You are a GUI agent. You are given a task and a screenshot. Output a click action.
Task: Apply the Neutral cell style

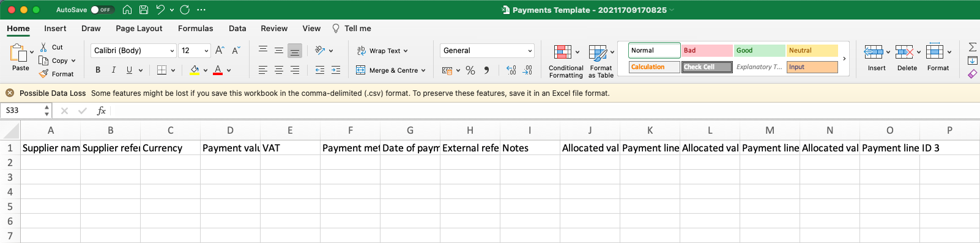(812, 51)
